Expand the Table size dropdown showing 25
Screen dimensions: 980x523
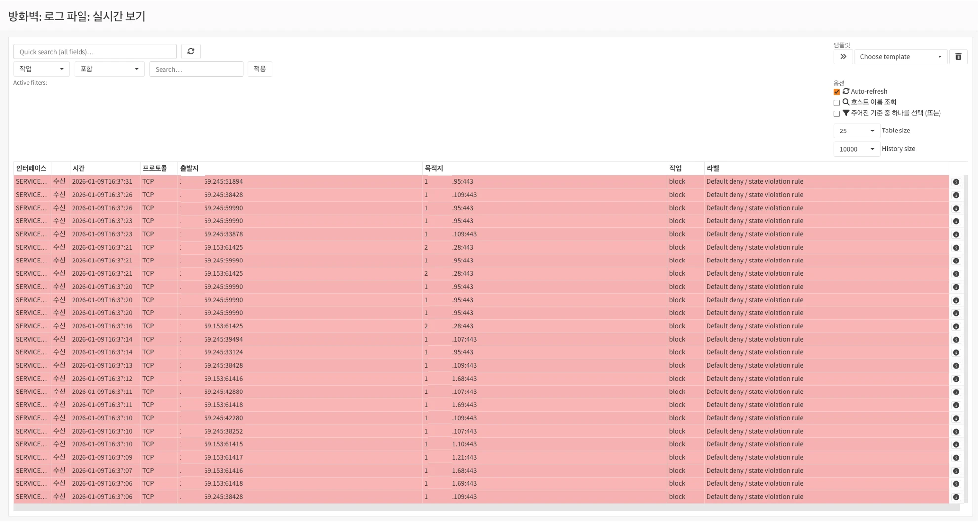856,131
